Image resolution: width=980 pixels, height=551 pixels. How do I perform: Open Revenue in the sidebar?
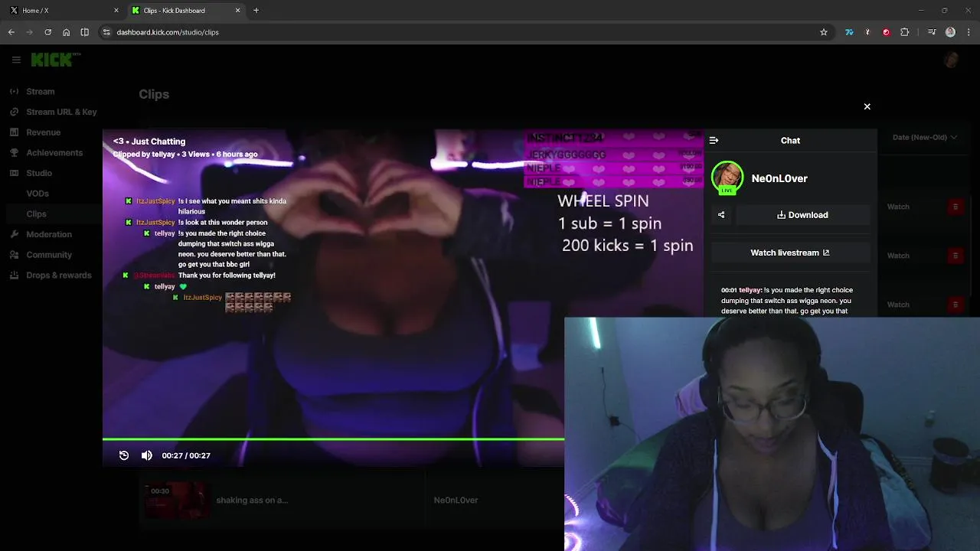[x=44, y=132]
